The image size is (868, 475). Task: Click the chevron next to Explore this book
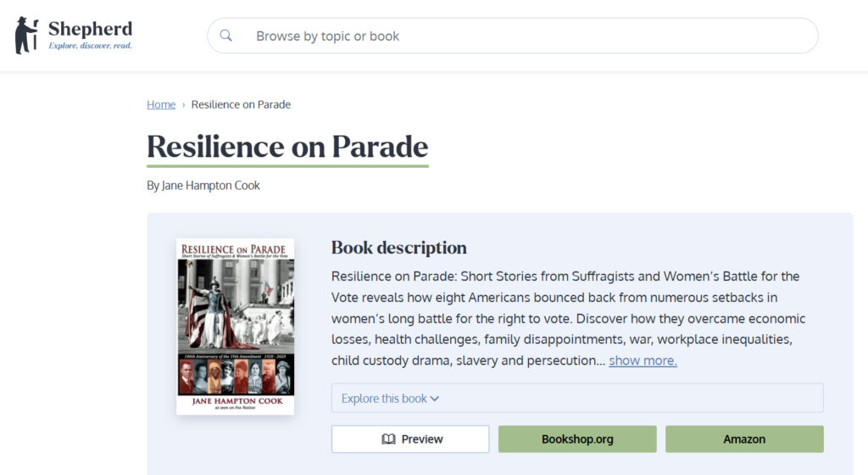tap(435, 399)
